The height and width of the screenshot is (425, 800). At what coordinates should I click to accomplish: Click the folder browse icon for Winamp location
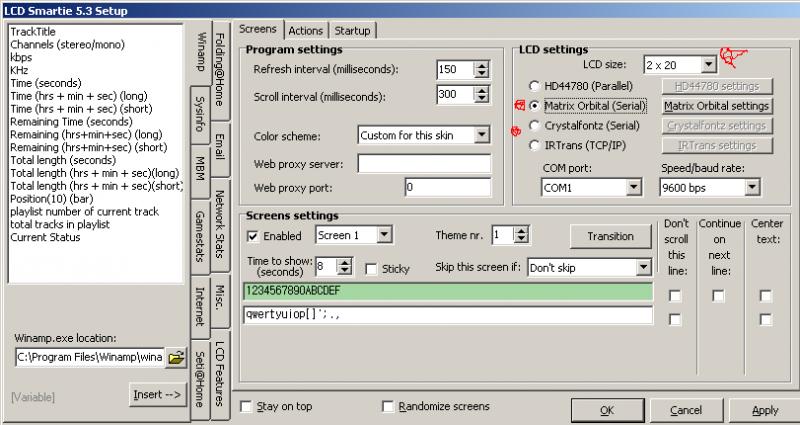176,357
